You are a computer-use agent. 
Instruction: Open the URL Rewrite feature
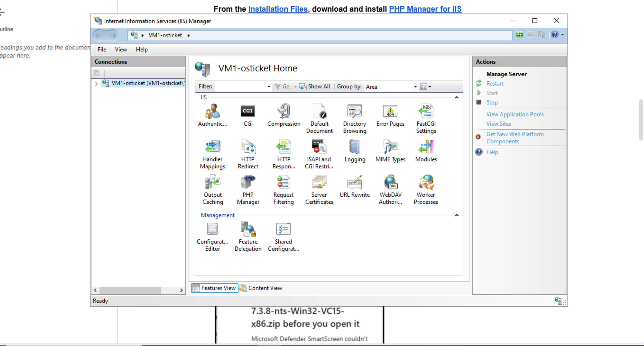(x=355, y=183)
